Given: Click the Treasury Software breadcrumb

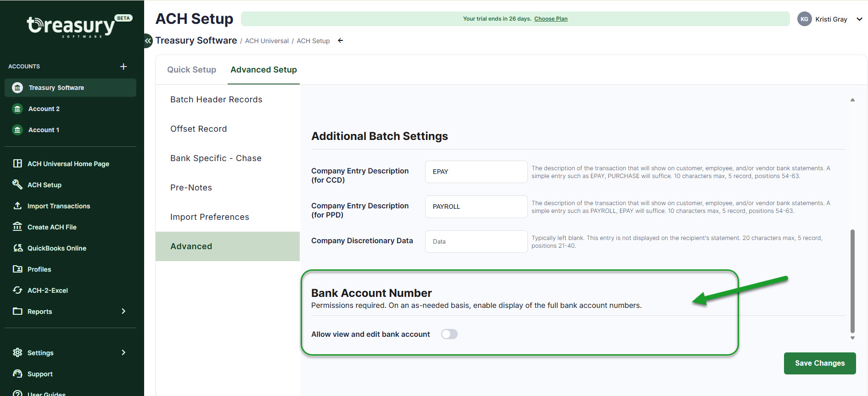Looking at the screenshot, I should tap(196, 40).
